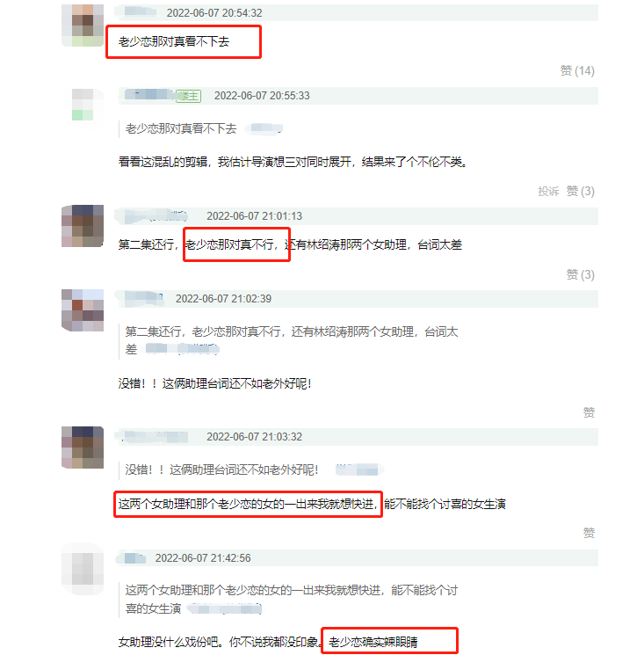Open avatar of the 21:03:32 commenter
644x655 pixels.
(x=83, y=448)
